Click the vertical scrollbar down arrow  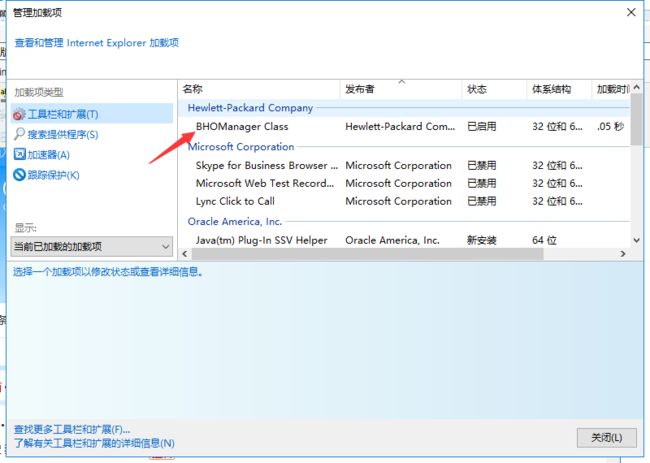click(x=636, y=240)
